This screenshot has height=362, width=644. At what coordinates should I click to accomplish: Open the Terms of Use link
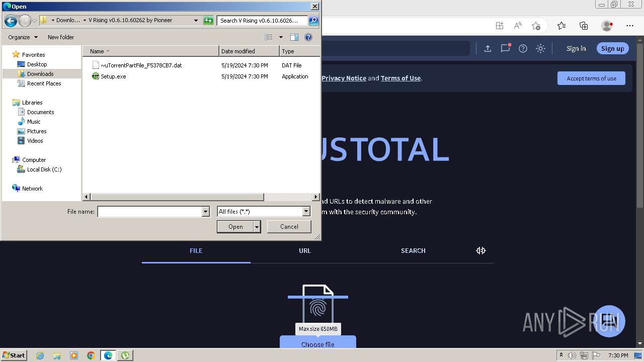point(400,78)
